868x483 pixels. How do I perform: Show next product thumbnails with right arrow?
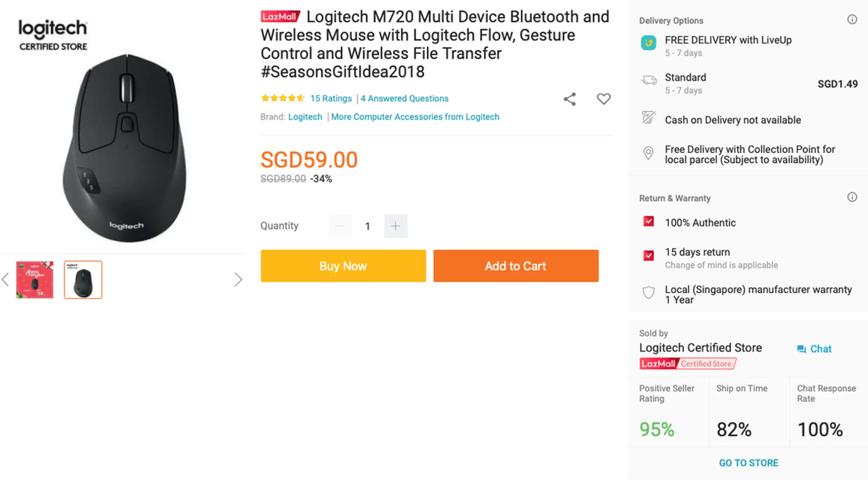pyautogui.click(x=238, y=280)
